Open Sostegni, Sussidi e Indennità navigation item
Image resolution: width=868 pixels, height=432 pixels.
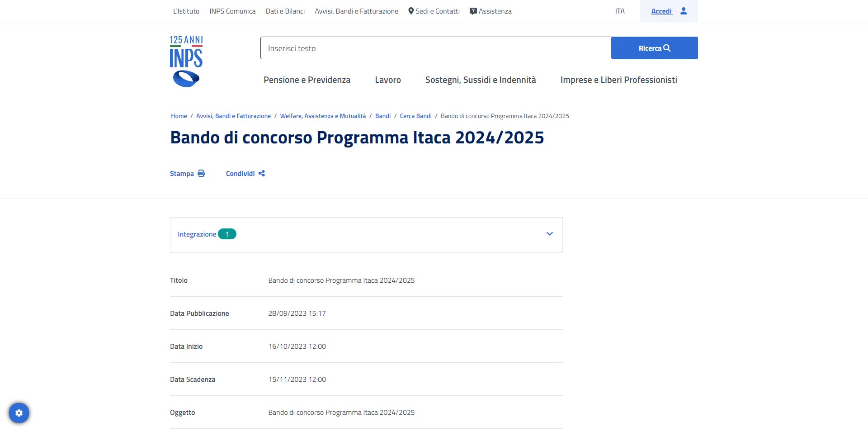tap(481, 80)
